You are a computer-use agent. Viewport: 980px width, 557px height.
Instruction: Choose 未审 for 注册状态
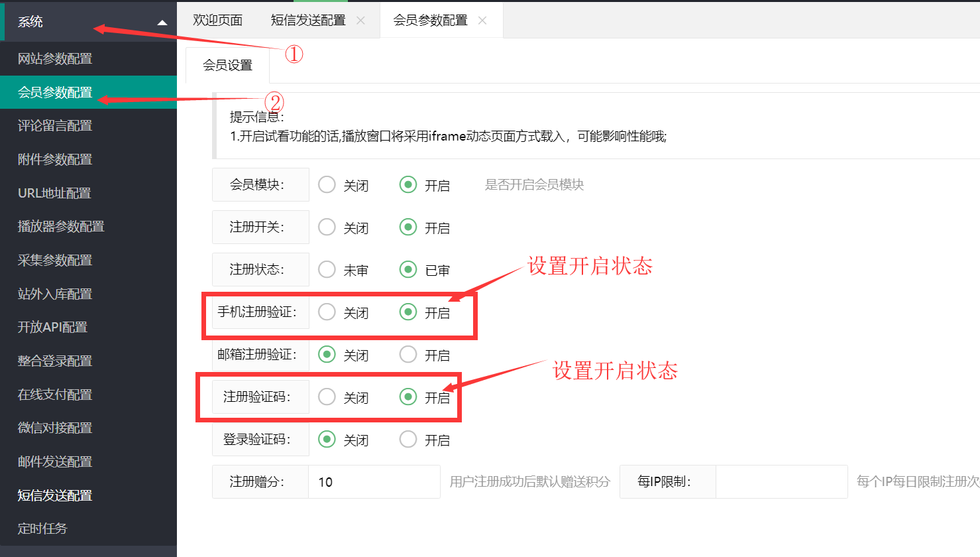coord(327,269)
